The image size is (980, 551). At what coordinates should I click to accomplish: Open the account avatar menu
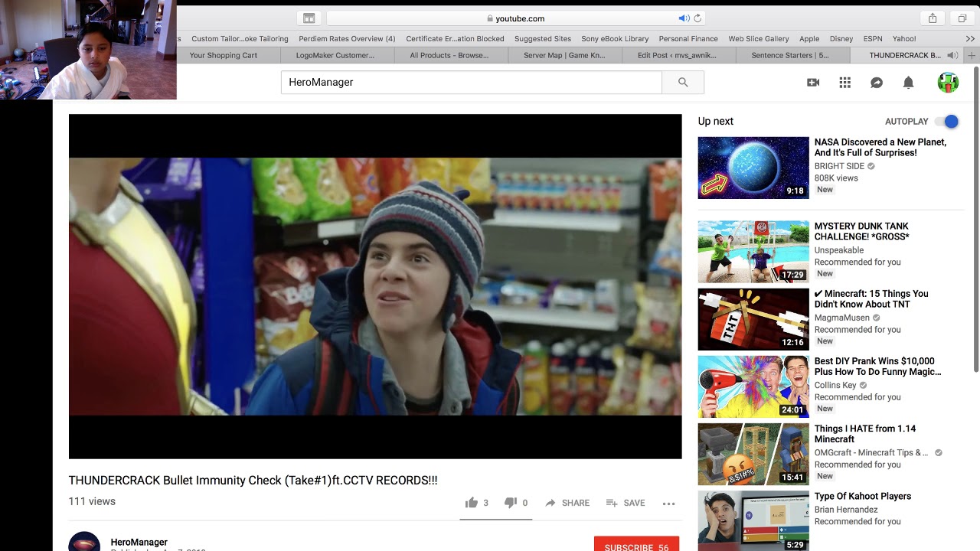tap(948, 83)
